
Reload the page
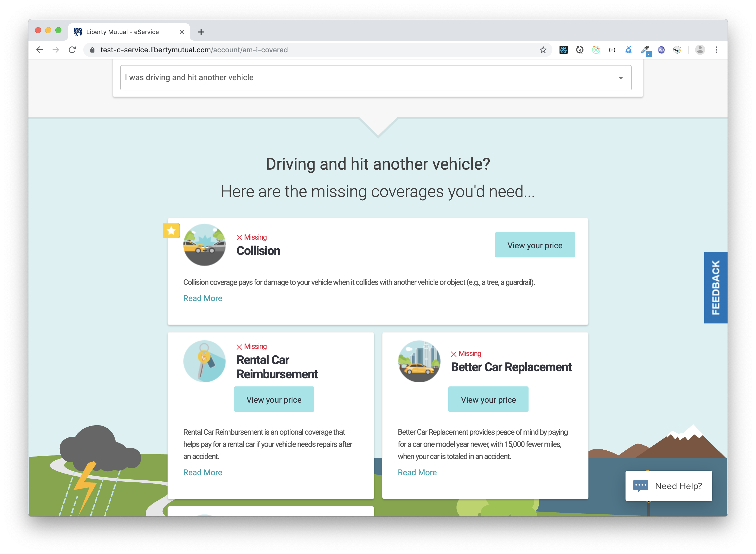(72, 50)
